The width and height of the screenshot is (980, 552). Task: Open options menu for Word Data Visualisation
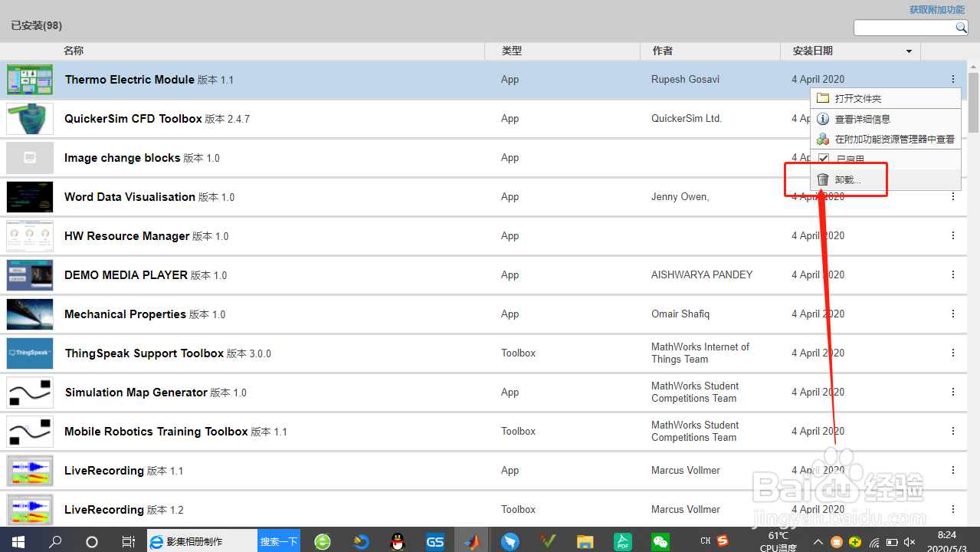coord(953,196)
